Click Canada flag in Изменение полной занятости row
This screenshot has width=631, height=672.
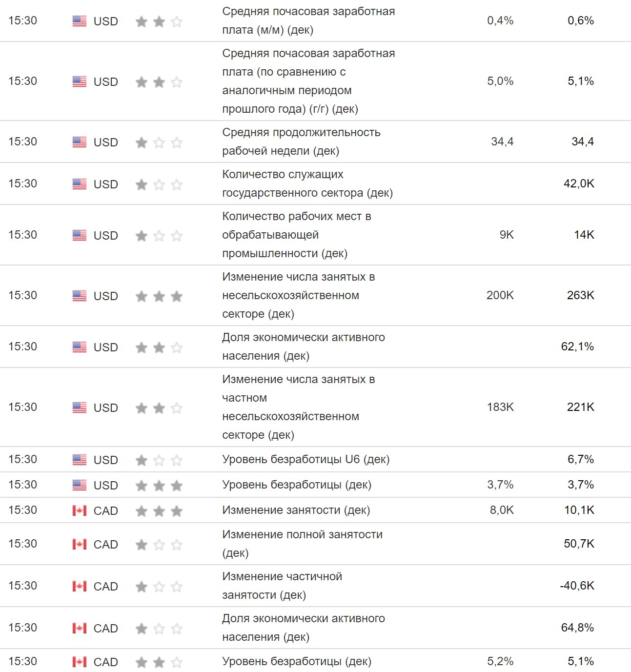[79, 544]
